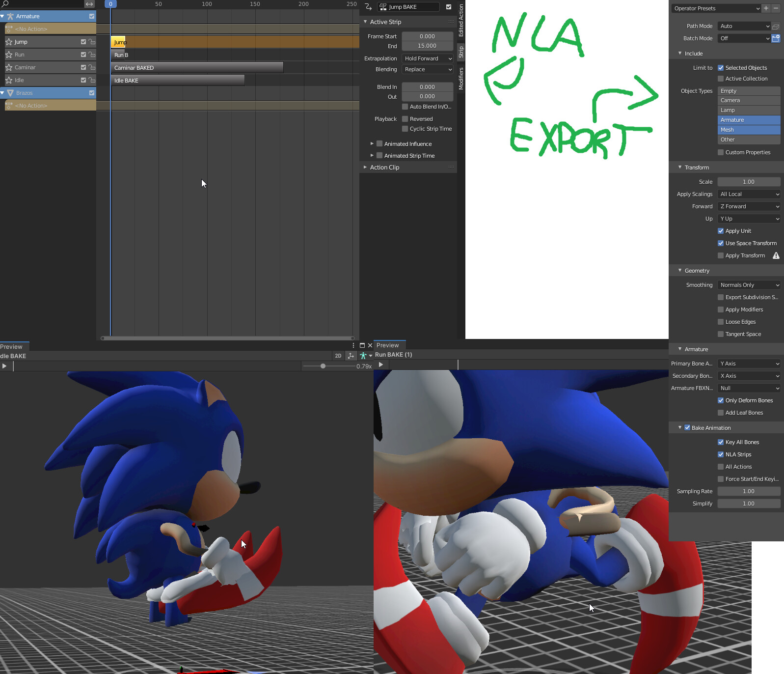Select the Strip sidebar tab
The width and height of the screenshot is (784, 674).
pos(461,52)
